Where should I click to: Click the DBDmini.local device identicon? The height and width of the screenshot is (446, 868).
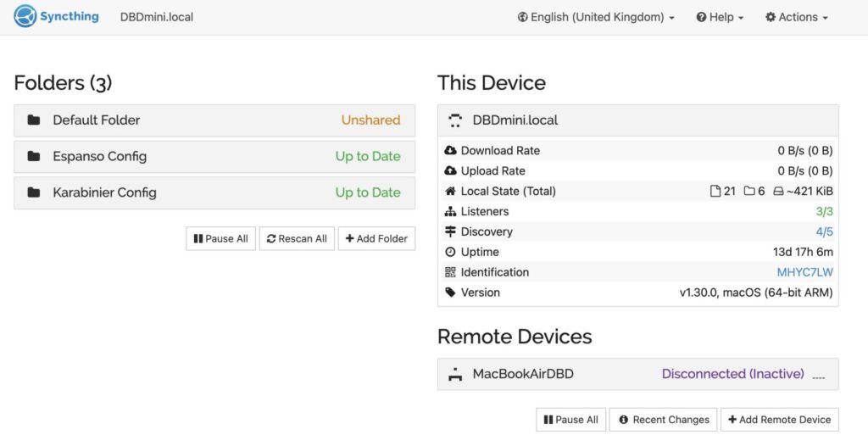[x=455, y=120]
